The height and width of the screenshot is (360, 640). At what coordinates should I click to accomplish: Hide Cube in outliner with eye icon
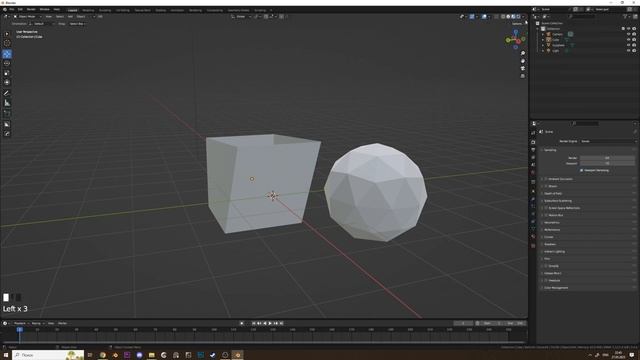click(x=629, y=40)
